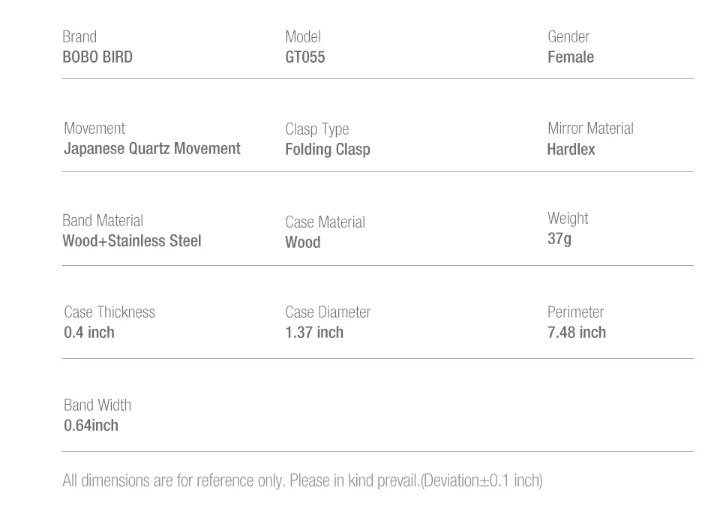Click the 1.37 inch case diameter
The width and height of the screenshot is (726, 521).
pos(314,333)
